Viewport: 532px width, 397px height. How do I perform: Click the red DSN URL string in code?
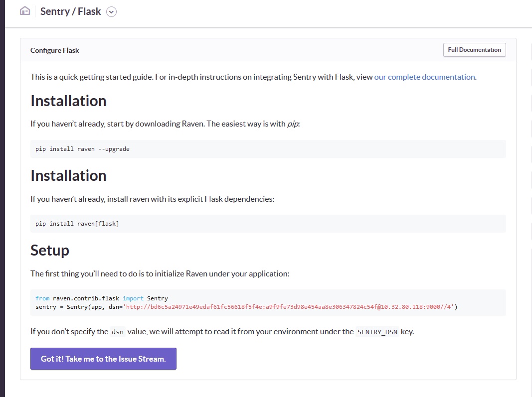[289, 307]
